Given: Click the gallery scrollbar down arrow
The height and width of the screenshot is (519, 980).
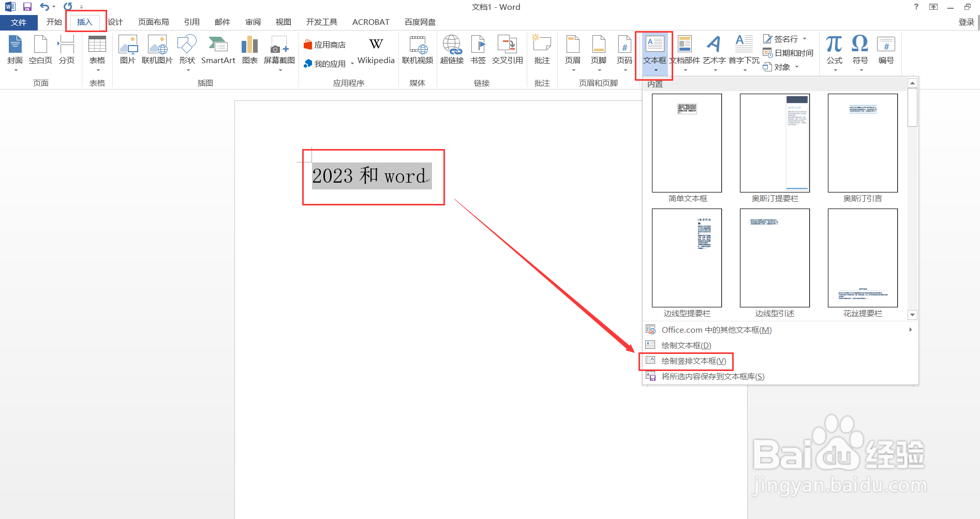Looking at the screenshot, I should tap(913, 315).
